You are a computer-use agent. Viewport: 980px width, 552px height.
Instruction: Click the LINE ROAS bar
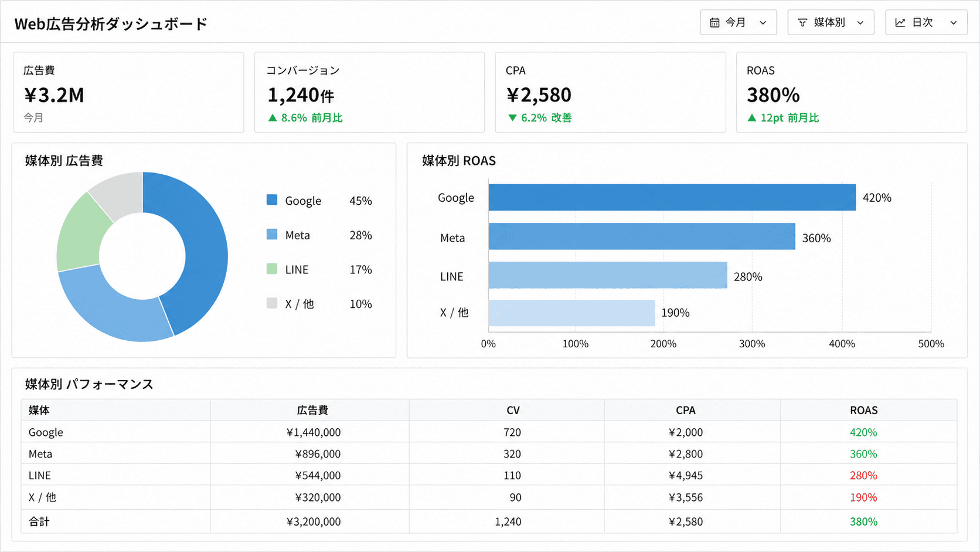pyautogui.click(x=608, y=275)
